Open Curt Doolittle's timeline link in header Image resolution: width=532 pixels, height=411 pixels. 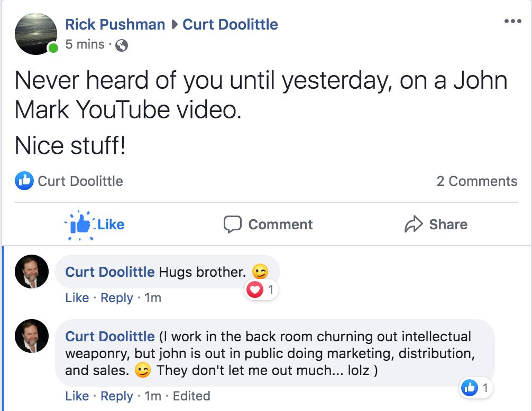pyautogui.click(x=230, y=24)
